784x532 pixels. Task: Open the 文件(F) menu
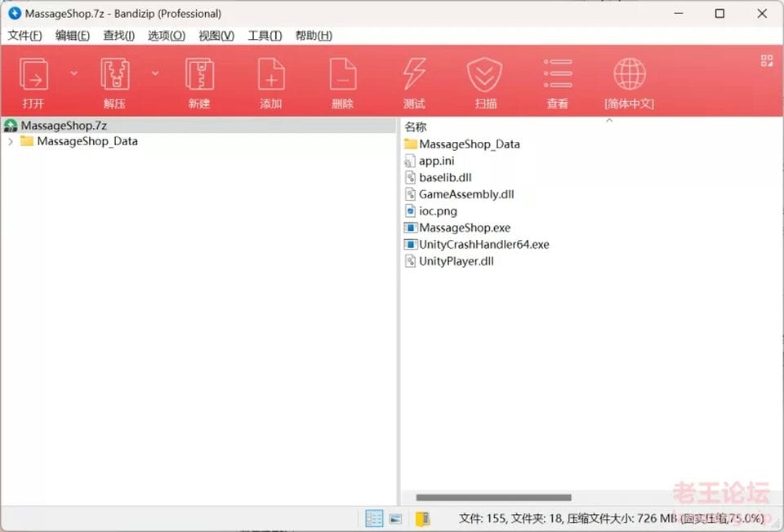click(x=25, y=35)
